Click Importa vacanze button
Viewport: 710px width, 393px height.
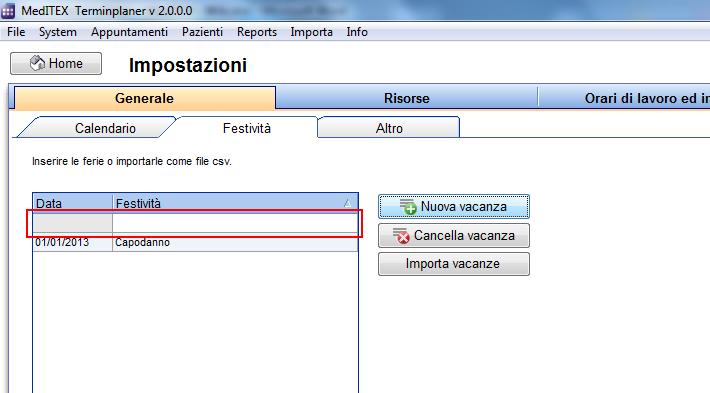pyautogui.click(x=454, y=264)
